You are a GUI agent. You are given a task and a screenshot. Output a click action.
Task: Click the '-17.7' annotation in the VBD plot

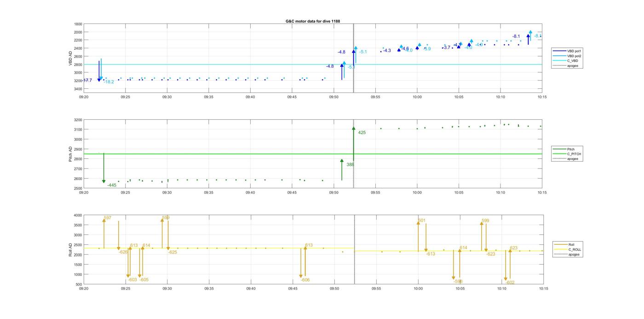87,81
